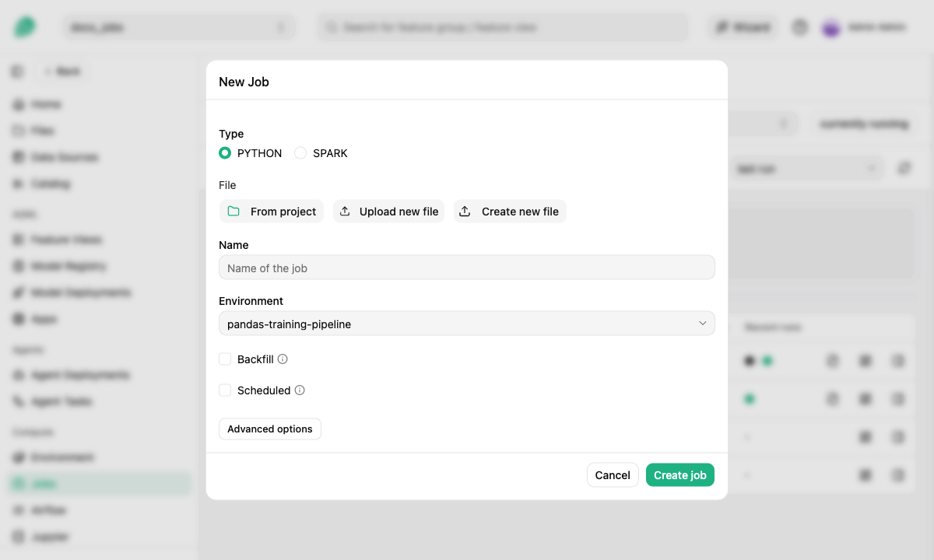Image resolution: width=934 pixels, height=560 pixels.
Task: Click the Create job button
Action: click(x=680, y=475)
